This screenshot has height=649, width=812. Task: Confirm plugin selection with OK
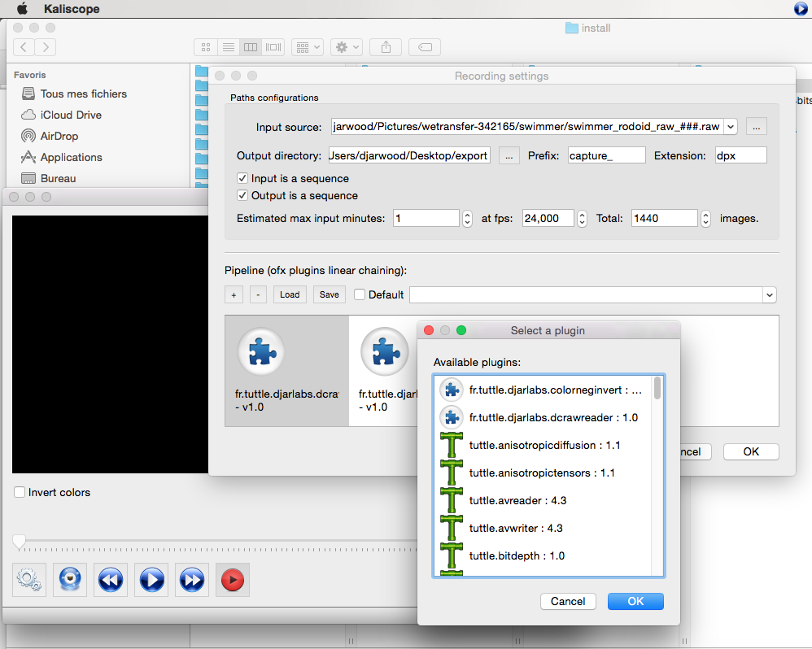click(x=635, y=601)
